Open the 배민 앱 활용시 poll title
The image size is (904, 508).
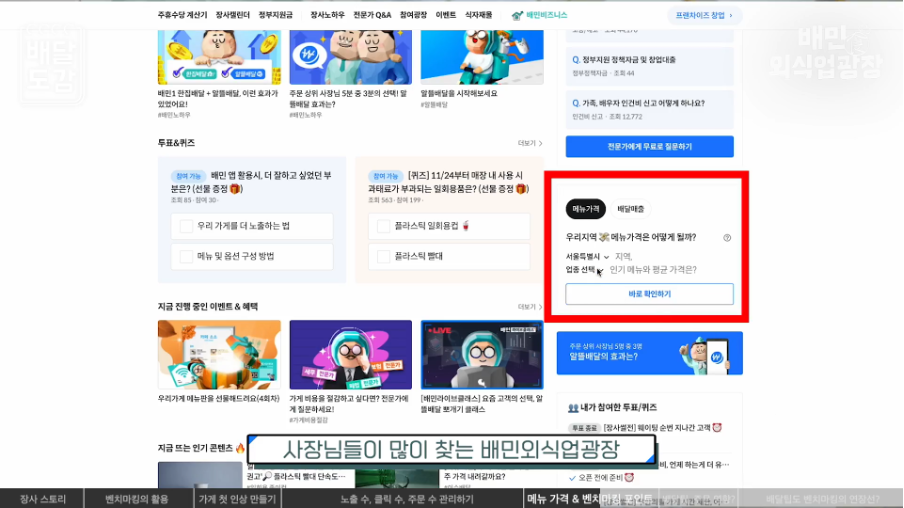(x=251, y=182)
